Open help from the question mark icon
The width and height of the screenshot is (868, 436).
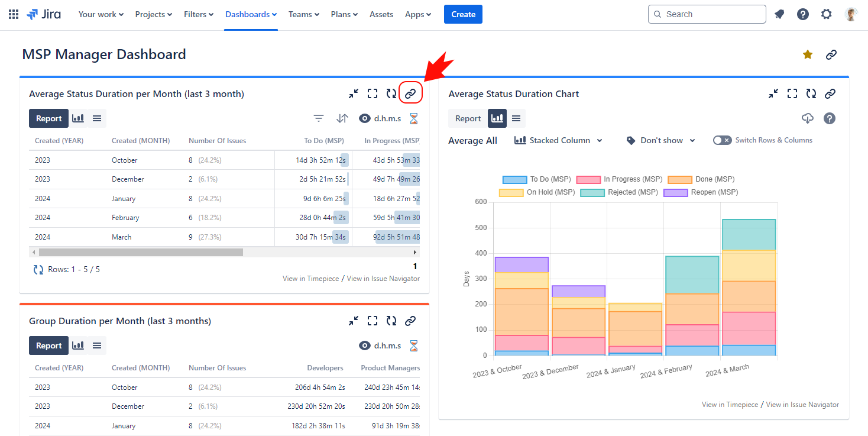point(830,118)
